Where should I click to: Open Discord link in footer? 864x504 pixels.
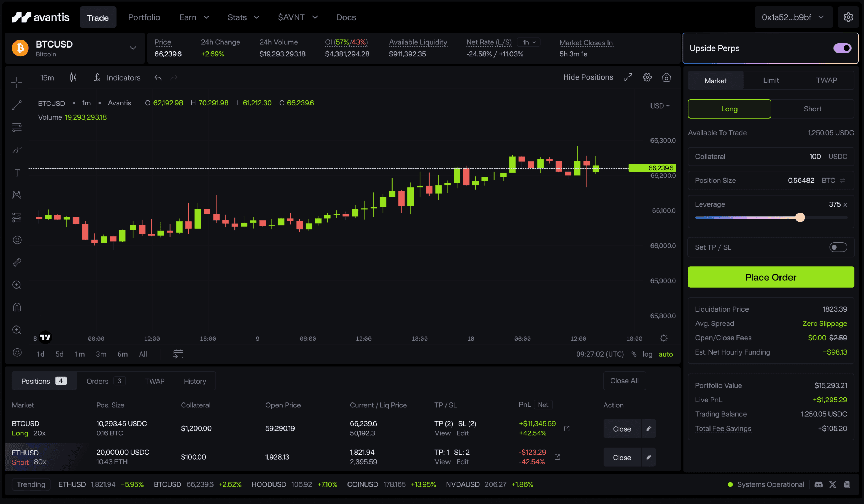pos(819,484)
